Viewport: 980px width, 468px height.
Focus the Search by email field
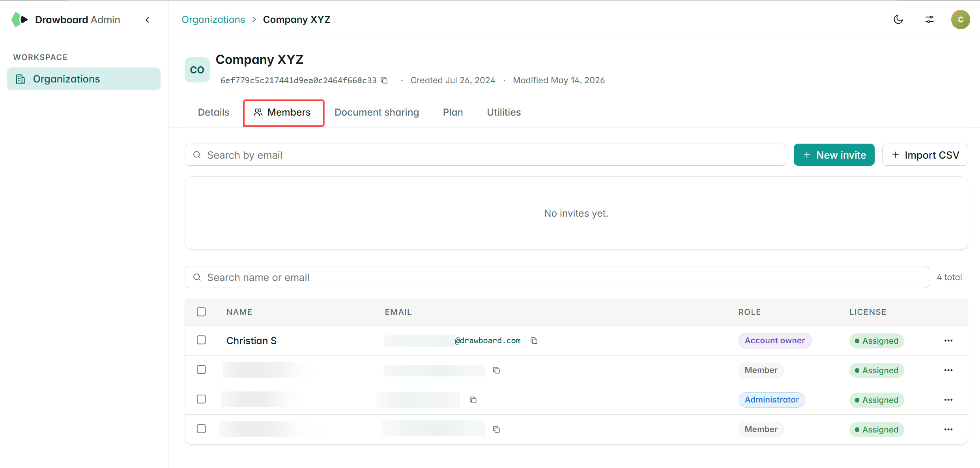[x=485, y=155]
